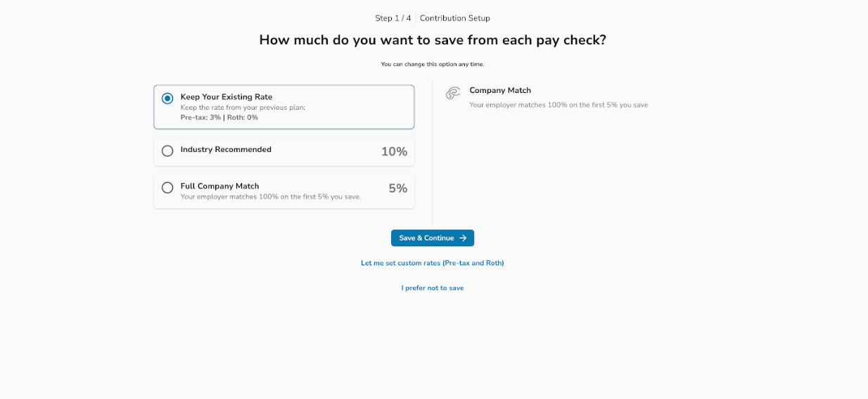The image size is (868, 399).
Task: Click the 10% Industry Recommended rate
Action: (394, 151)
